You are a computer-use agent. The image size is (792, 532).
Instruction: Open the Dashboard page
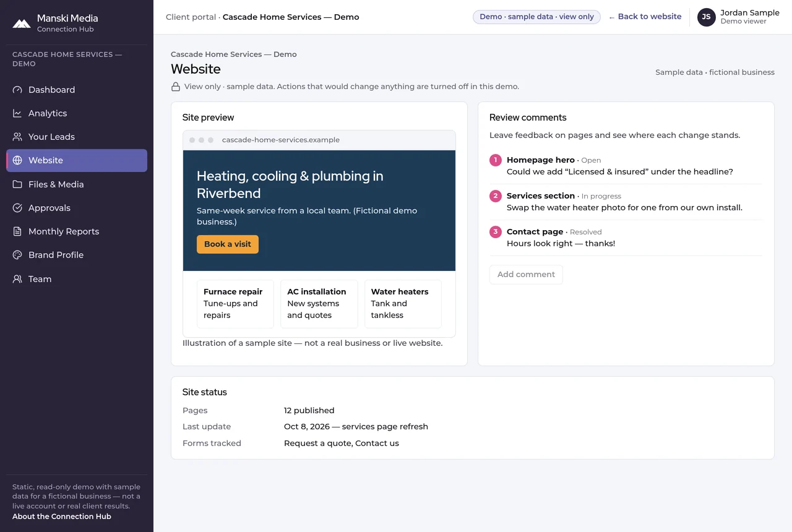[77, 90]
